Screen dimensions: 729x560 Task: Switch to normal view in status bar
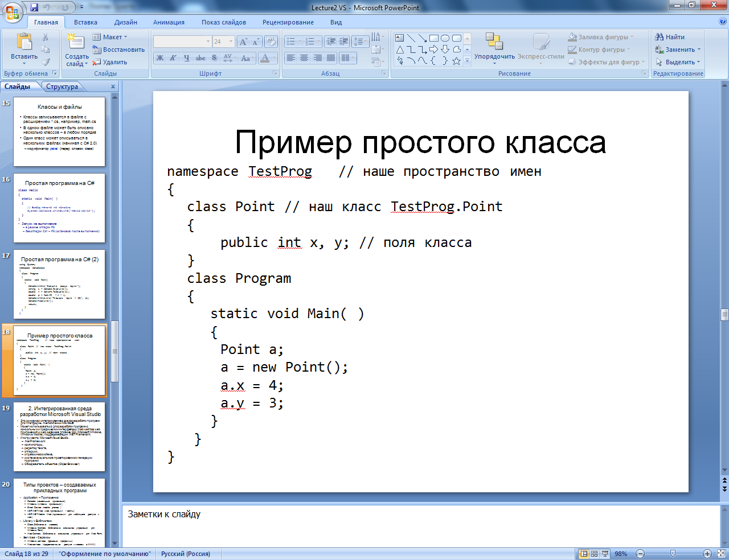(x=584, y=554)
